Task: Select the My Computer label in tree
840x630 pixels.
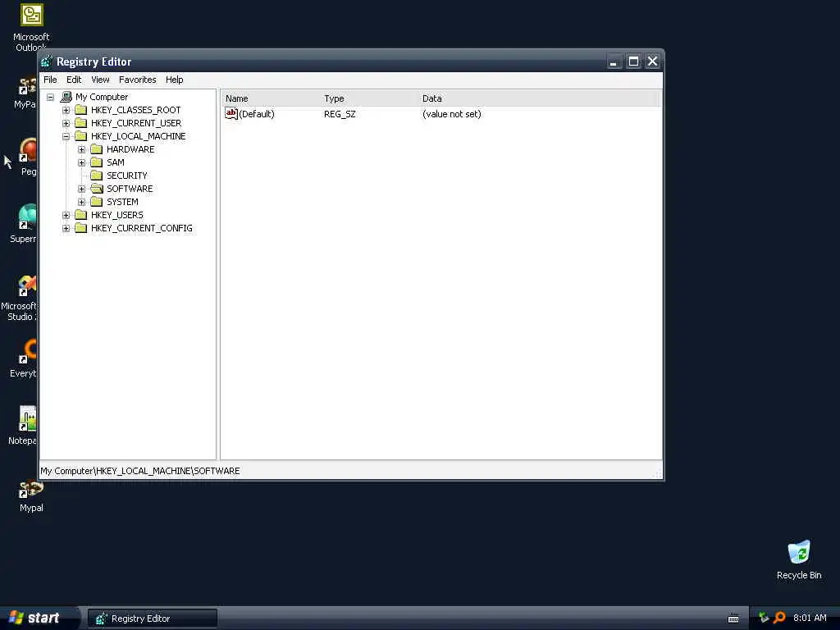Action: click(x=102, y=97)
